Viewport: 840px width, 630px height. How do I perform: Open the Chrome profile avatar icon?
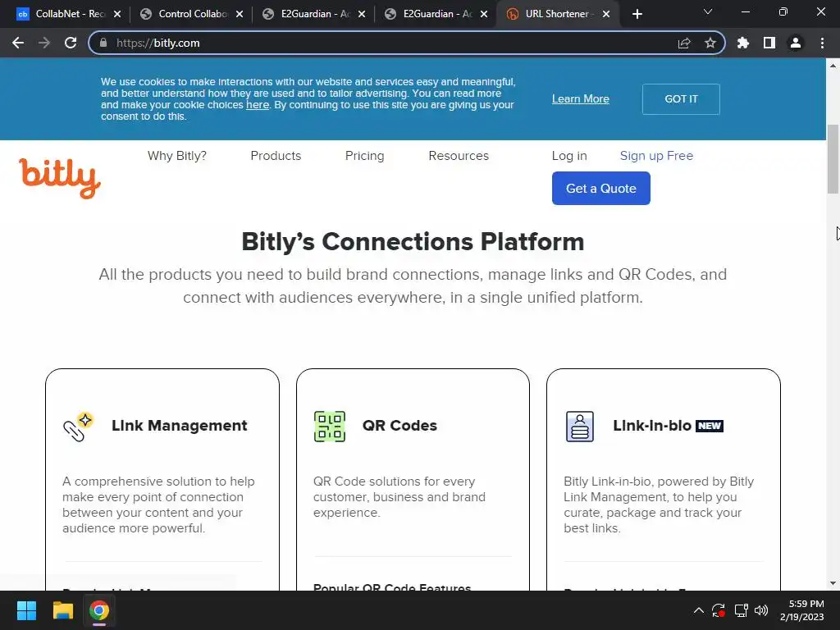[796, 43]
